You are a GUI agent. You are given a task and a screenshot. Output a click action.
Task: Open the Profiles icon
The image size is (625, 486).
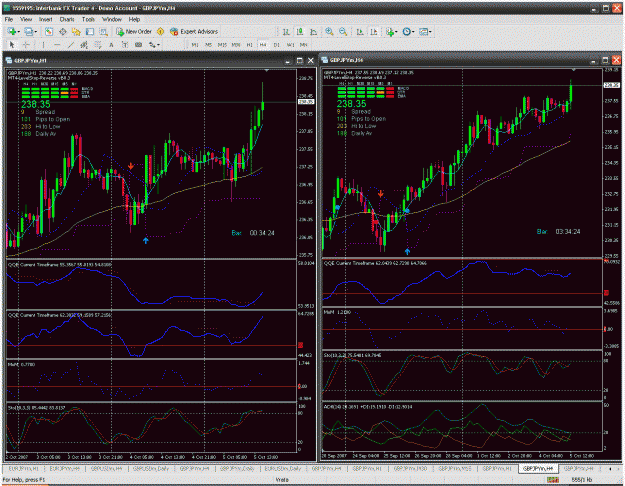[28, 31]
